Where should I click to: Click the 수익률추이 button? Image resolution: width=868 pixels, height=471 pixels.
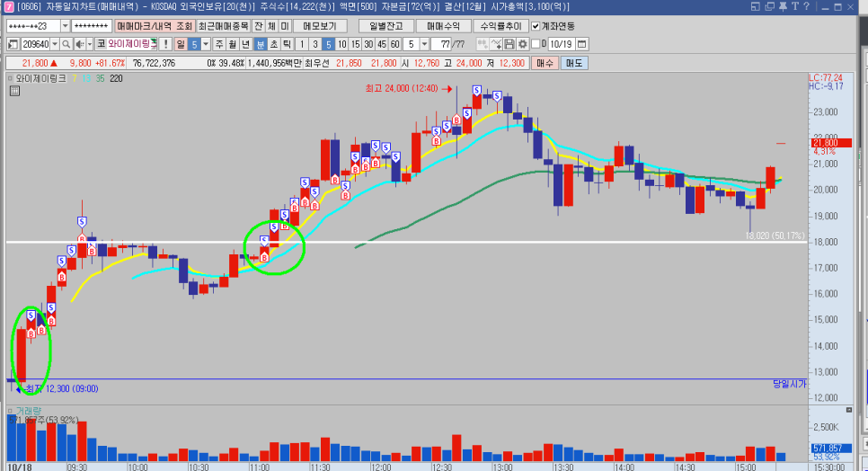tap(501, 26)
